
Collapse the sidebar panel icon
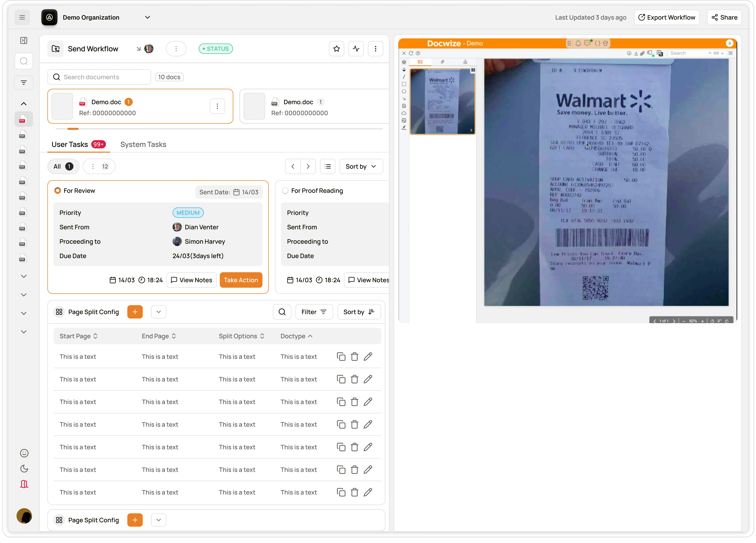coord(24,40)
